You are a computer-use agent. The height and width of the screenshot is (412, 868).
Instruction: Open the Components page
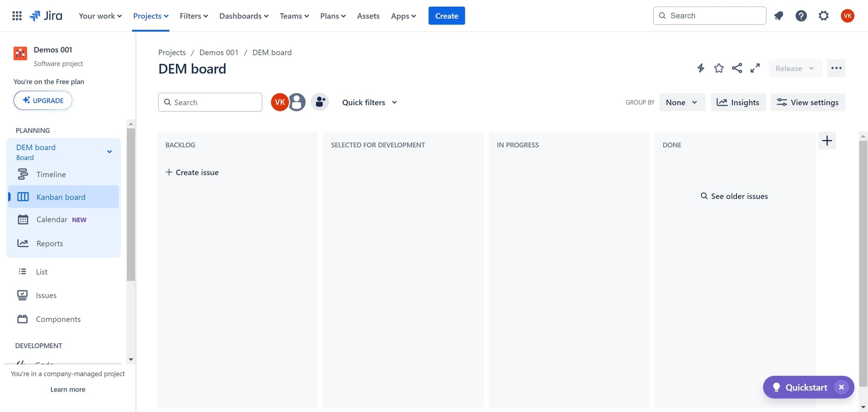coord(58,319)
